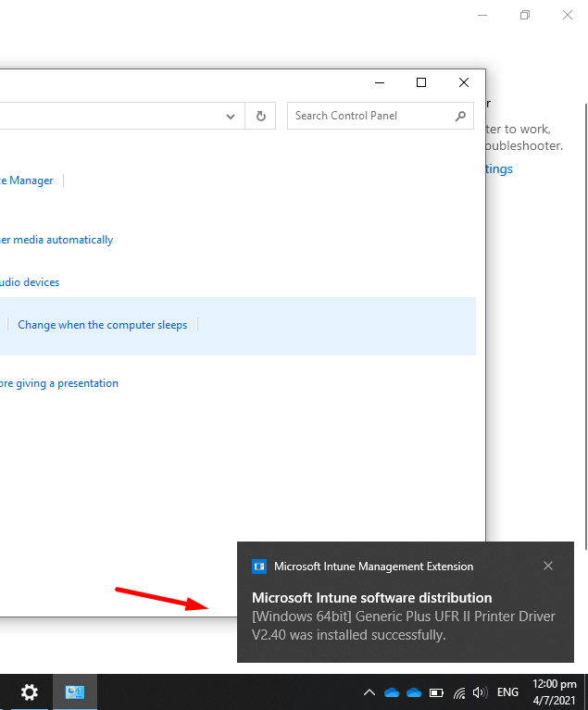Close the background Settings window
The image size is (588, 710).
click(x=568, y=15)
